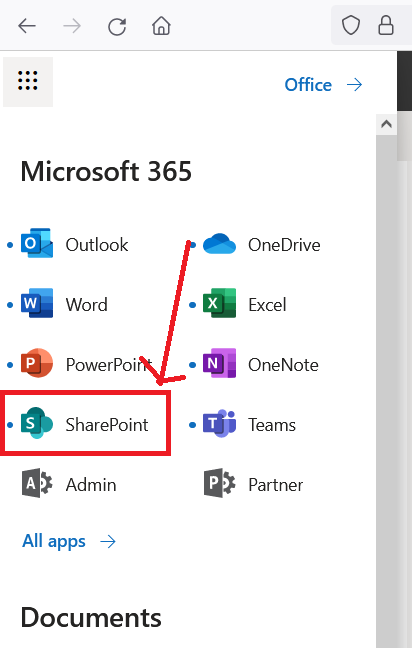Open the app launcher waffle icon

click(x=28, y=81)
